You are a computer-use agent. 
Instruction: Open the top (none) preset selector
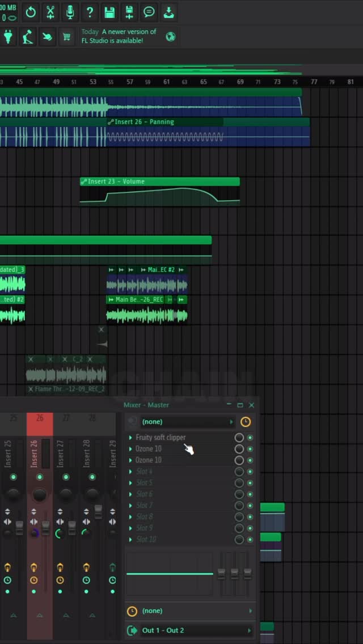187,422
